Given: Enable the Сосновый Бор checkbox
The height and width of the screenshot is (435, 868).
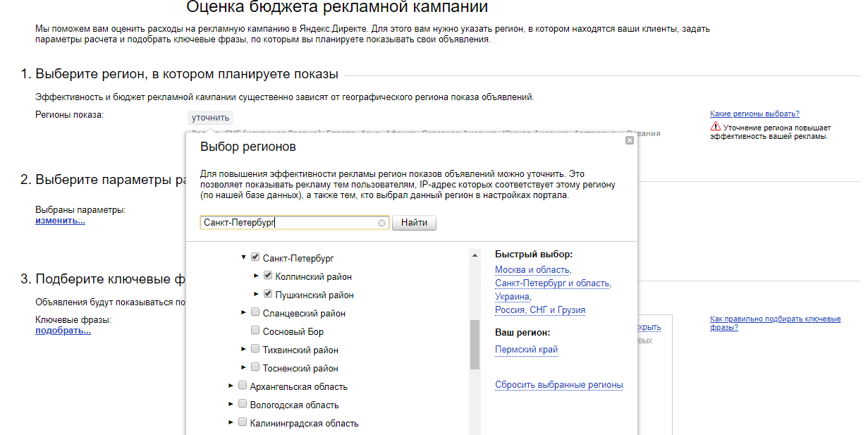Looking at the screenshot, I should point(255,331).
